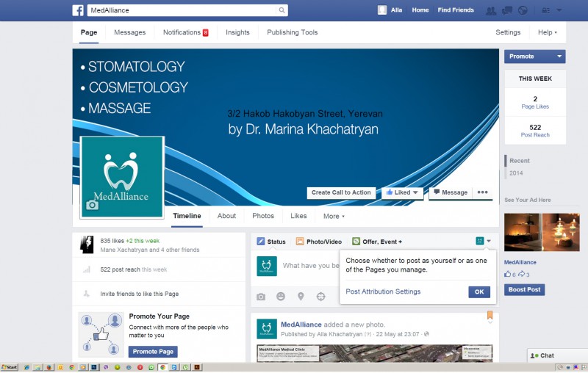Select the Likes tab
588x373 pixels.
point(298,216)
